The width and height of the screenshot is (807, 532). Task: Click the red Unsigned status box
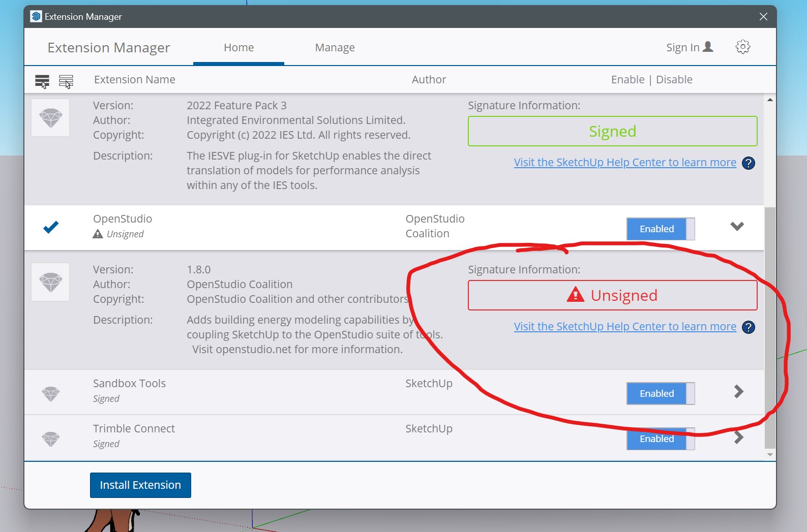612,295
